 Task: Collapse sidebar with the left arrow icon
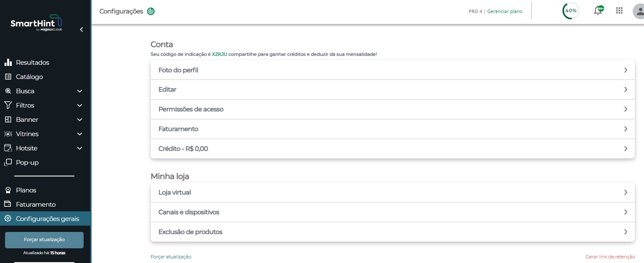coord(81,29)
